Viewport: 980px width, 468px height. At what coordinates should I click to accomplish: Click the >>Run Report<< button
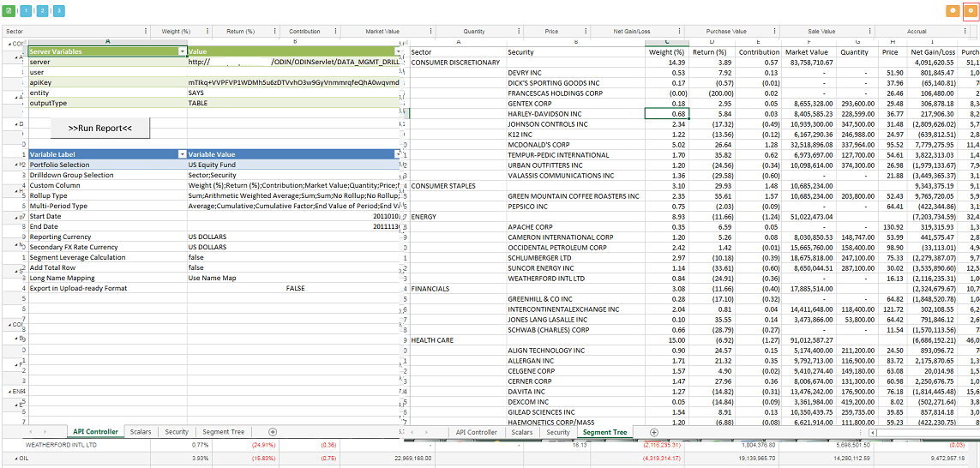tap(100, 128)
